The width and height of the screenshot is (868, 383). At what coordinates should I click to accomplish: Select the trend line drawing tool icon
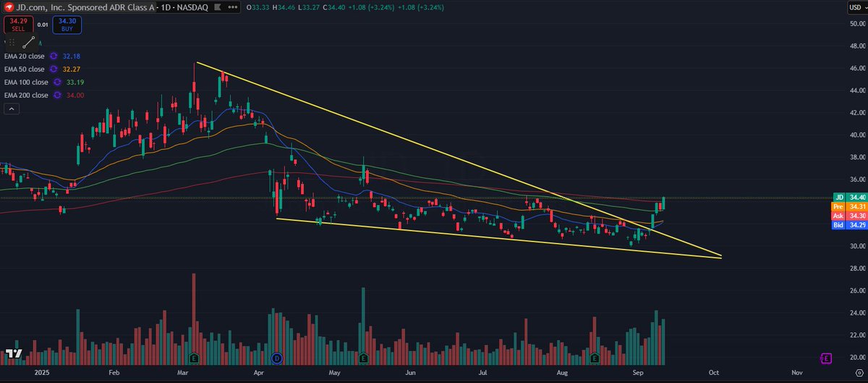[x=30, y=43]
